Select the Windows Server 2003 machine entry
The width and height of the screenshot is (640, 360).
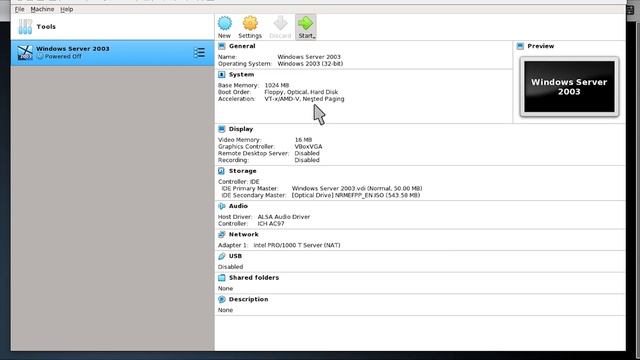click(x=112, y=53)
